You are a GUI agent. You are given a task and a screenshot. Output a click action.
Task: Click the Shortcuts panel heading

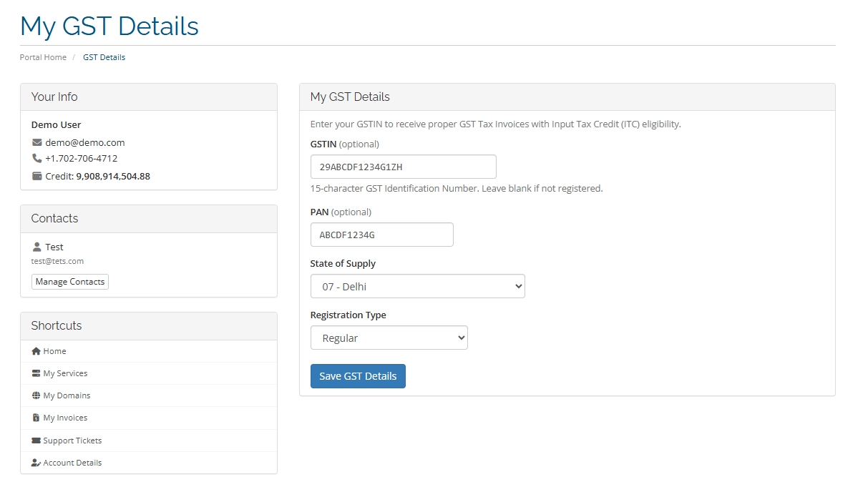[57, 325]
